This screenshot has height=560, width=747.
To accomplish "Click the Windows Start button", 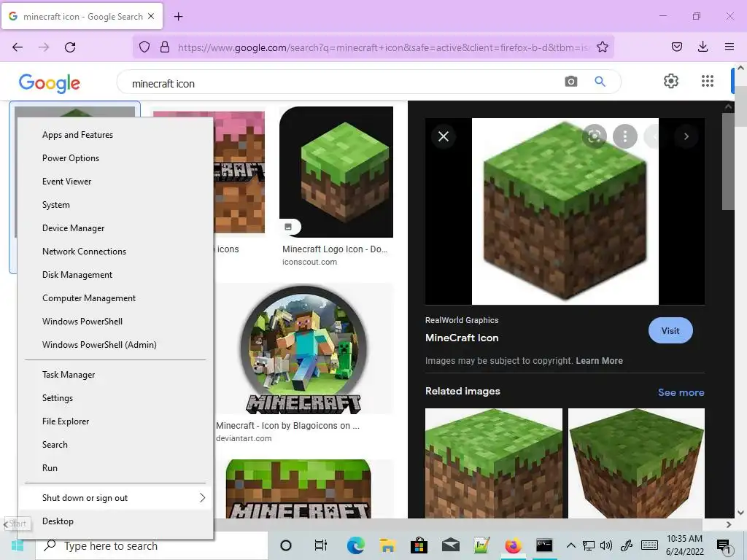I will click(18, 545).
